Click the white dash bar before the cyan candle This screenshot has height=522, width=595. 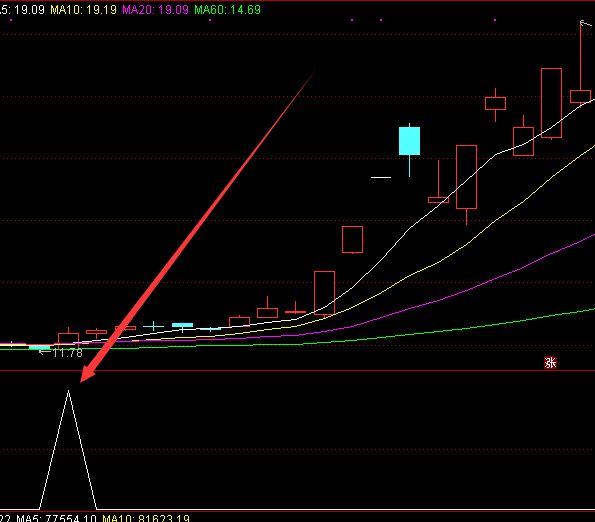click(x=381, y=177)
